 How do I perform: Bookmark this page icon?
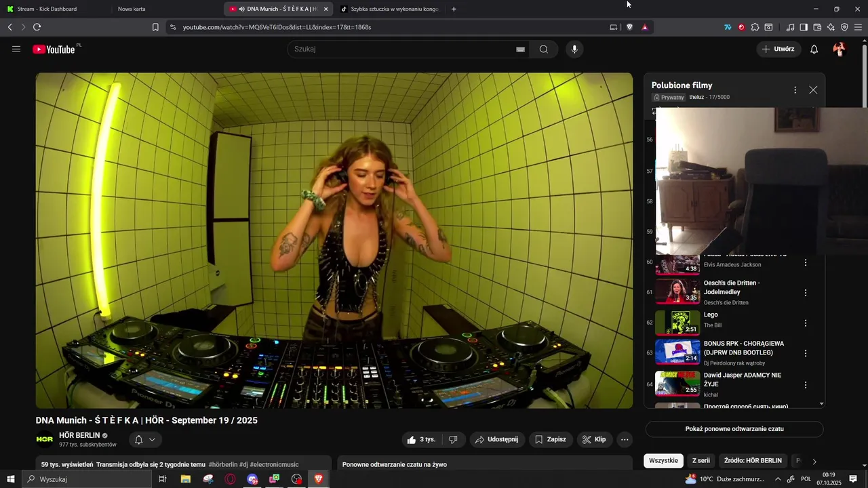tap(155, 27)
